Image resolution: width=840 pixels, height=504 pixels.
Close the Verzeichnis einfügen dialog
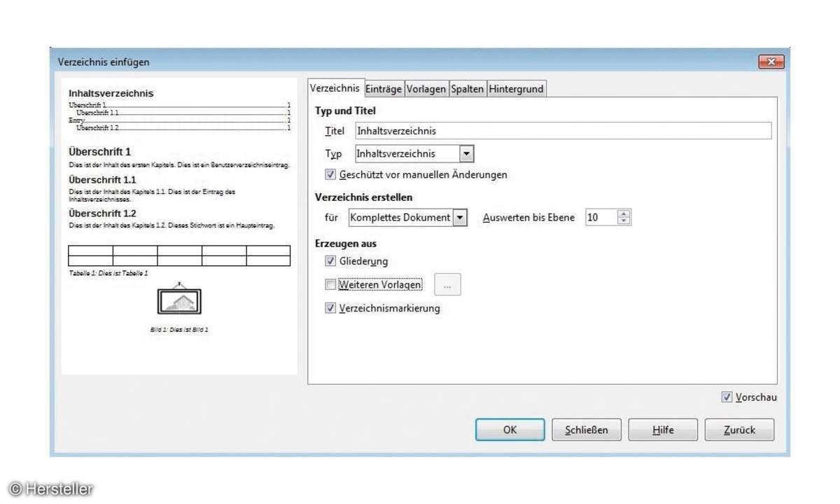pyautogui.click(x=771, y=62)
